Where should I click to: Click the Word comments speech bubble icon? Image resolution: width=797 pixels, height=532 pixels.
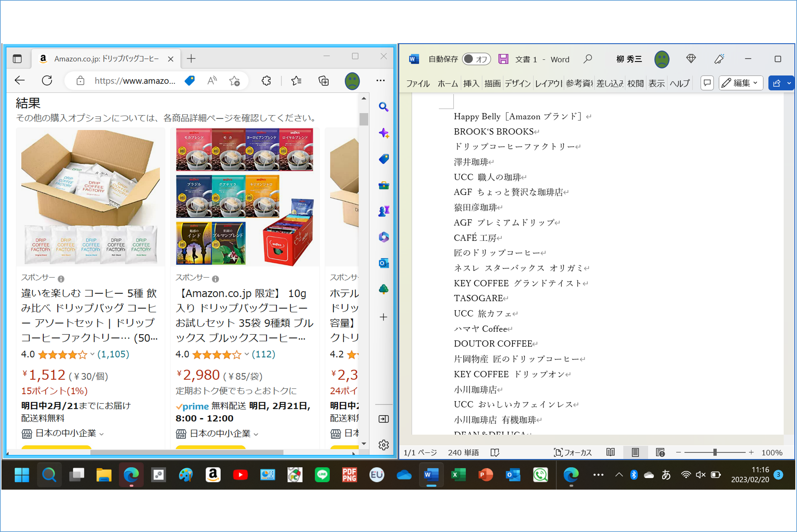pyautogui.click(x=707, y=83)
